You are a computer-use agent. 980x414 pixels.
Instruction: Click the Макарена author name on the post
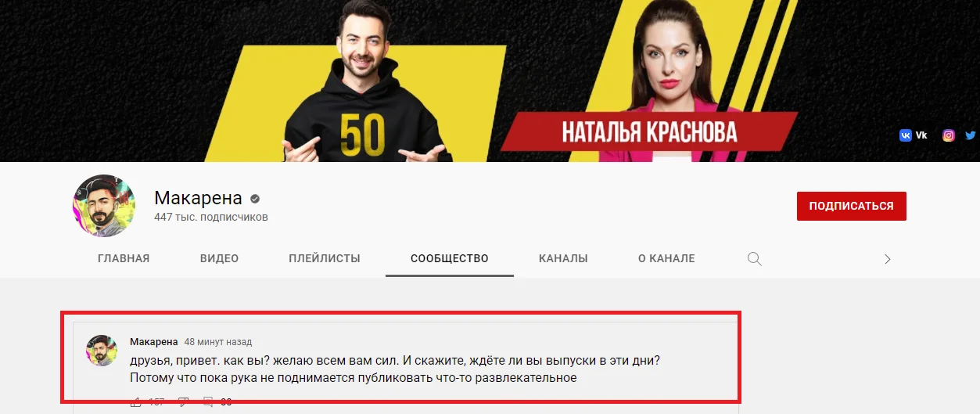pos(153,342)
